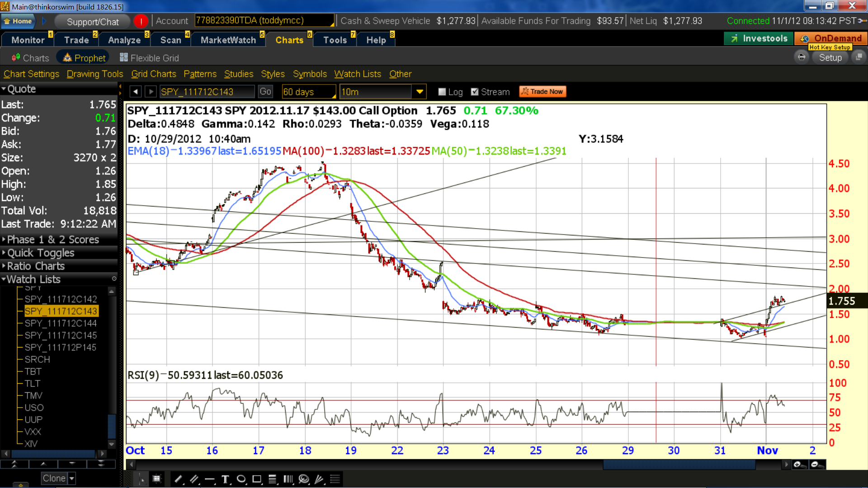Uncheck the Stream checkbox
This screenshot has width=868, height=488.
(474, 92)
